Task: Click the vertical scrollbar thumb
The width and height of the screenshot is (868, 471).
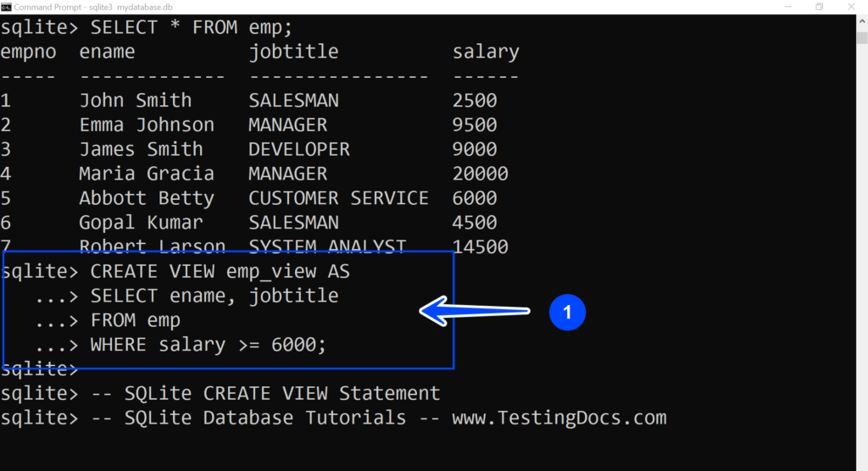Action: 862,37
